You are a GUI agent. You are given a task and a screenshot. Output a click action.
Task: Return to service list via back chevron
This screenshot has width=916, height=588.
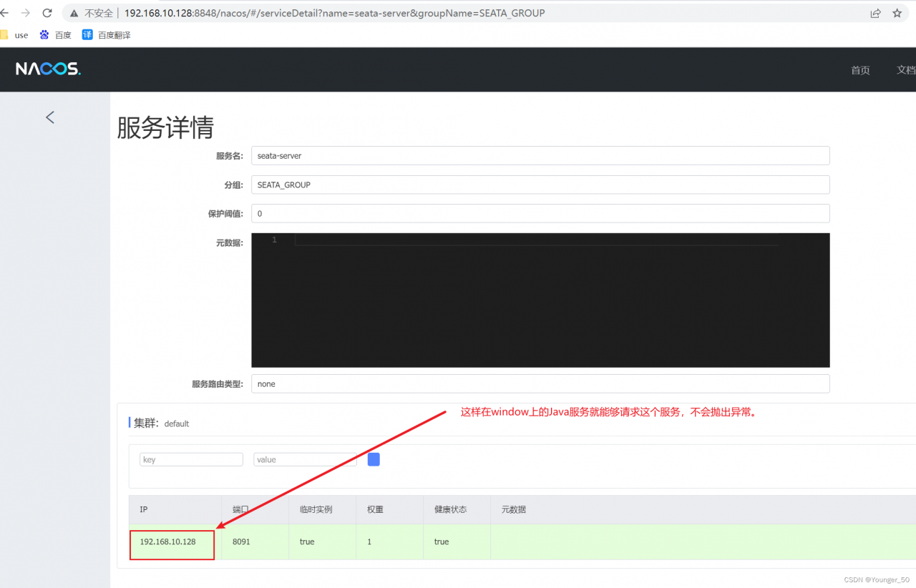coord(50,117)
